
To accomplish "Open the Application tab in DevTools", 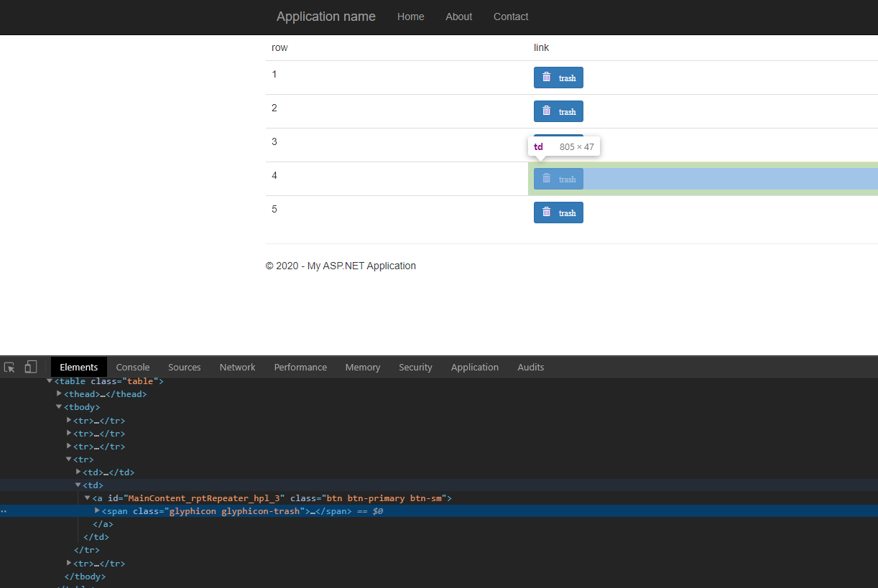I will pyautogui.click(x=474, y=367).
